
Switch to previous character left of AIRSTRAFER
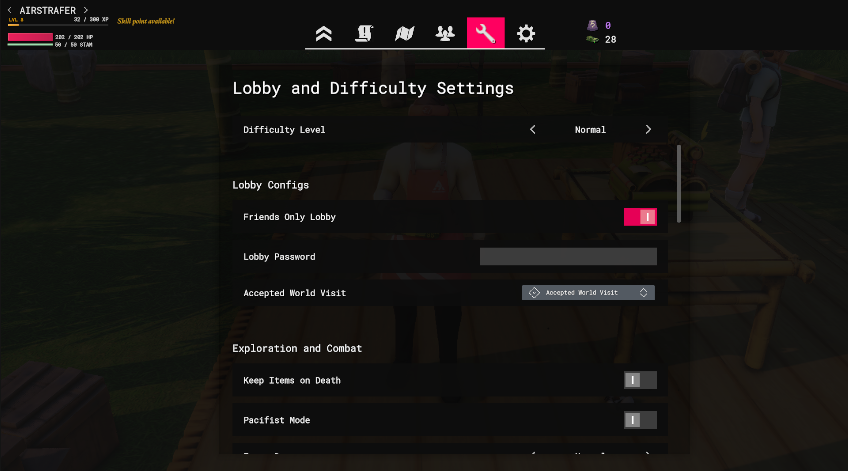[10, 10]
